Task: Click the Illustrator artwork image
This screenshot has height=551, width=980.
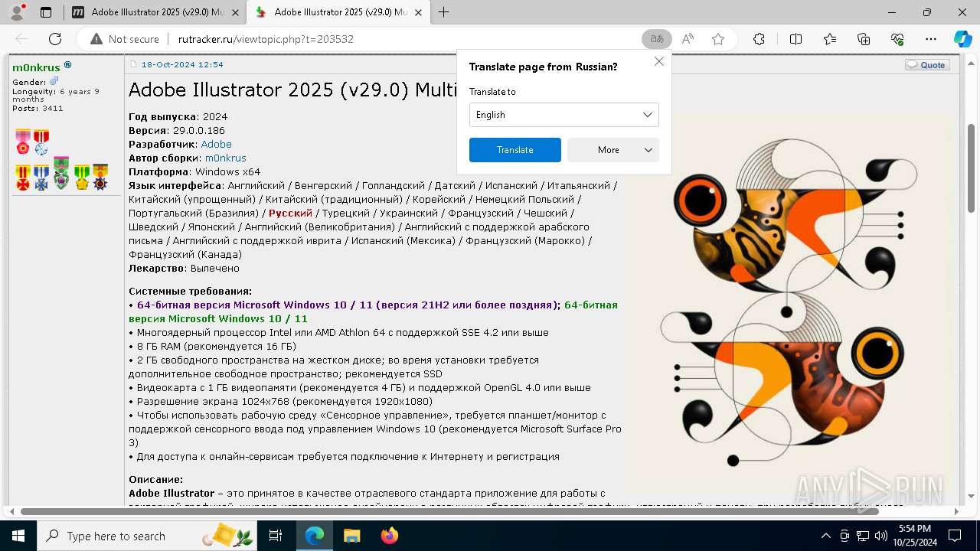Action: pos(789,306)
